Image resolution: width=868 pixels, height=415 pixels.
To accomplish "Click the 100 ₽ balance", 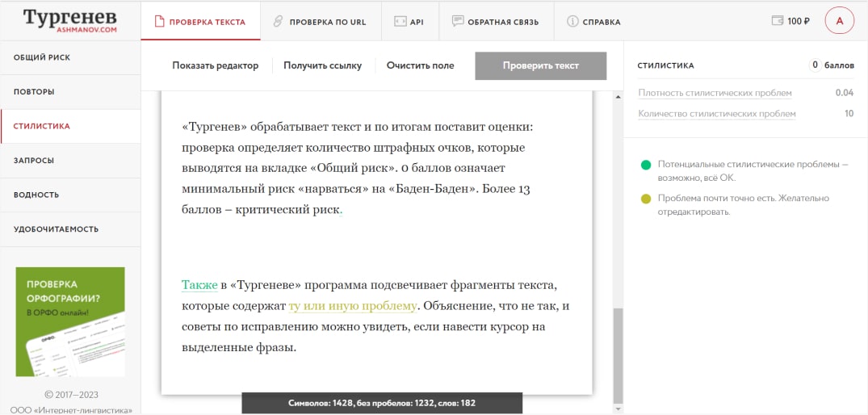I will point(799,22).
